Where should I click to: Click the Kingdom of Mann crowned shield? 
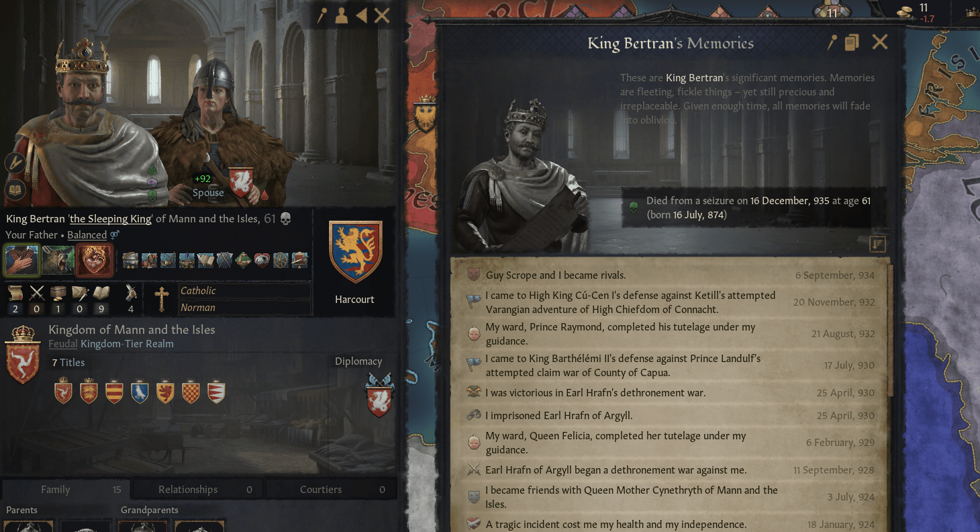click(23, 355)
